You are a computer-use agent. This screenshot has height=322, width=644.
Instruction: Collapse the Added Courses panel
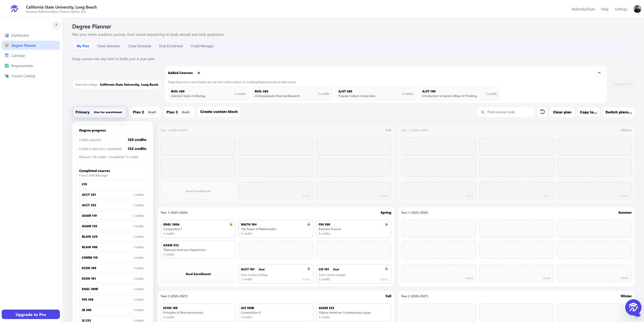pos(599,73)
